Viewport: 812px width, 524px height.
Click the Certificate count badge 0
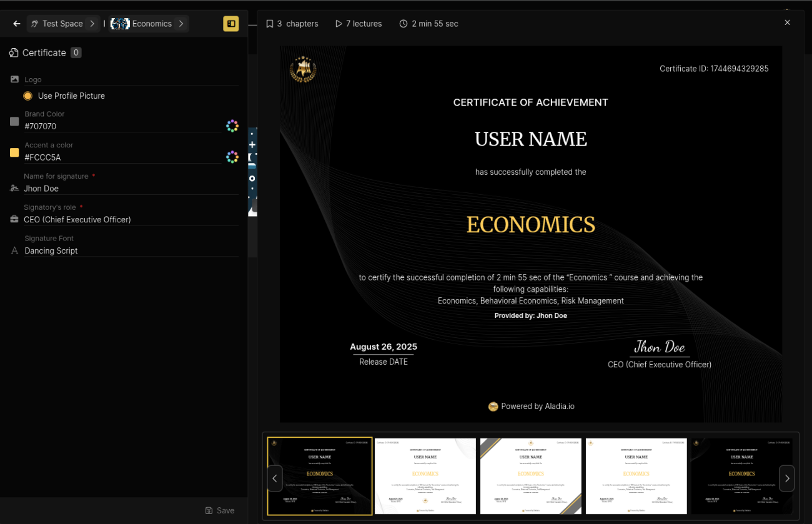[76, 53]
